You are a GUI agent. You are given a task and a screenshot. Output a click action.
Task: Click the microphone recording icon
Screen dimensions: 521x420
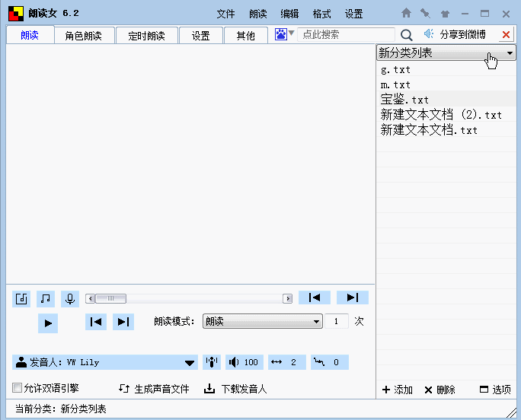pos(70,299)
